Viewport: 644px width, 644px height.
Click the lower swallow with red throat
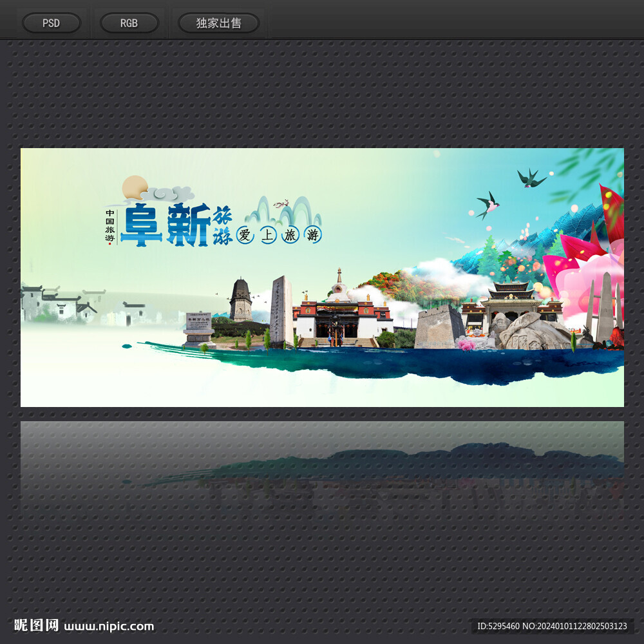[488, 204]
